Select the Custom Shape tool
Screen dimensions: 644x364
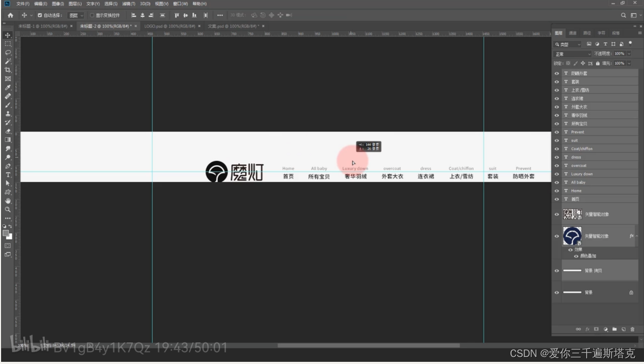pyautogui.click(x=8, y=192)
